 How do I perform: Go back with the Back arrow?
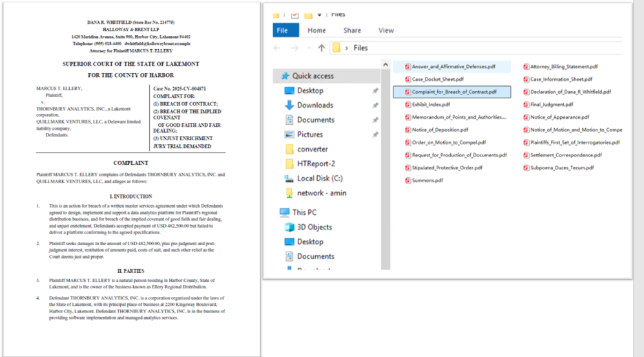[277, 48]
